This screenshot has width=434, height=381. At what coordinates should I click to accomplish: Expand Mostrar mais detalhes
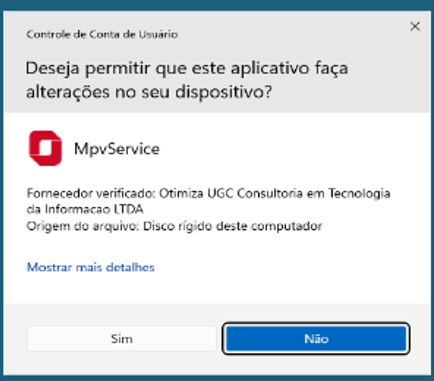[x=91, y=267]
